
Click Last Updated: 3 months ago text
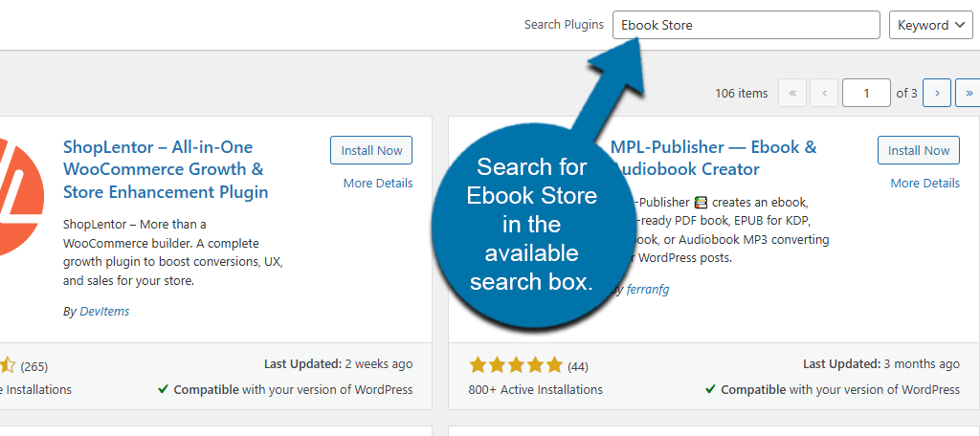881,363
